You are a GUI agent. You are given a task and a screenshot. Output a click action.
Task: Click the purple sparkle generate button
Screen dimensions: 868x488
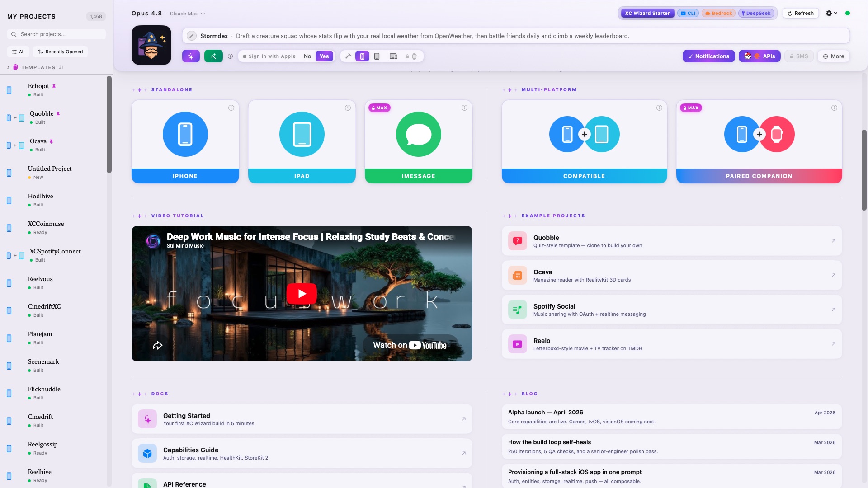[191, 56]
